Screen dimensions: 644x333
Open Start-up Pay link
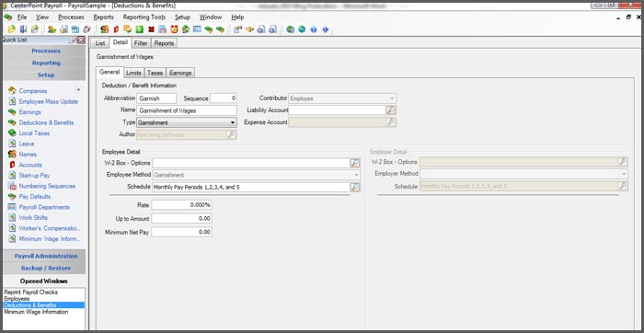(34, 176)
